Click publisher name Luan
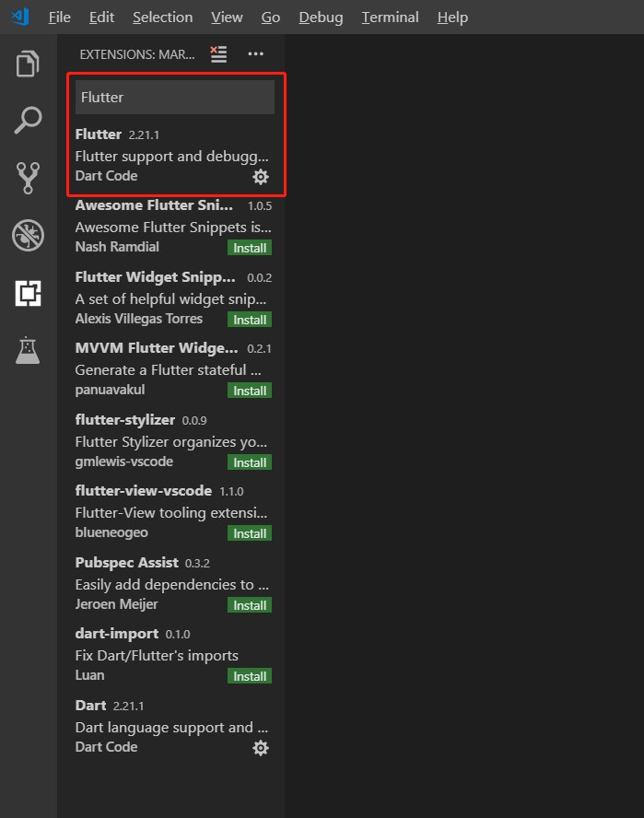The height and width of the screenshot is (818, 644). click(x=89, y=675)
